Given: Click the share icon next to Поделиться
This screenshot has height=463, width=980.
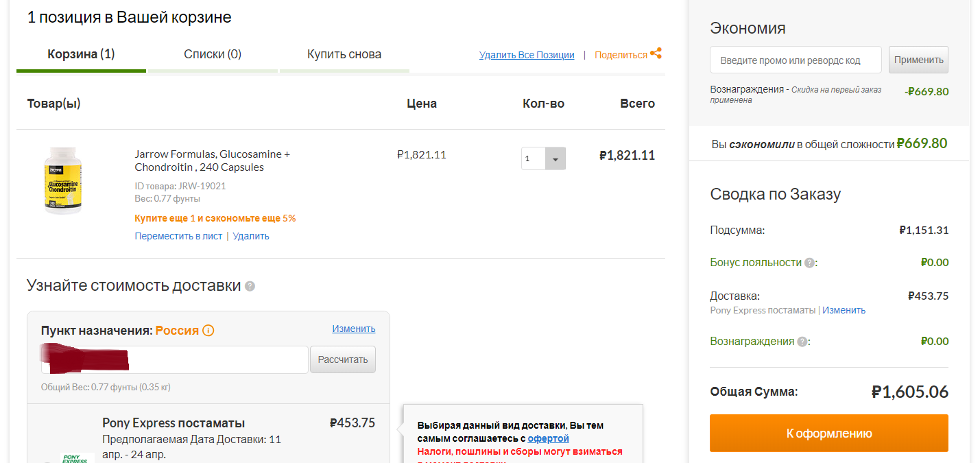Looking at the screenshot, I should tap(656, 54).
